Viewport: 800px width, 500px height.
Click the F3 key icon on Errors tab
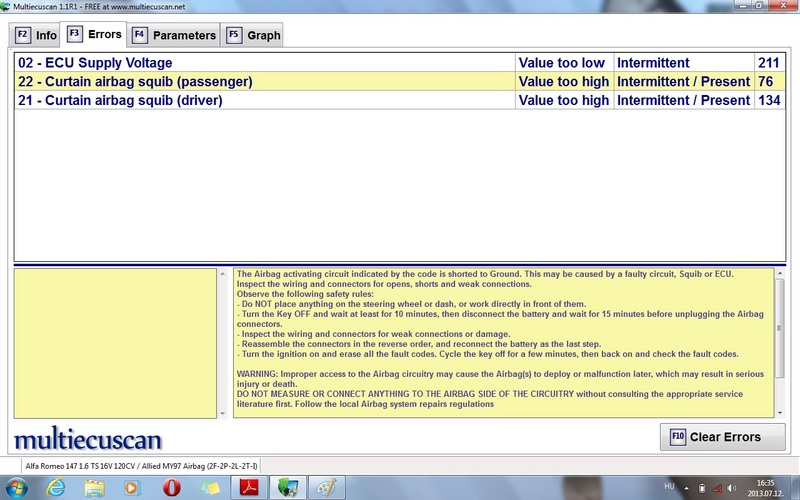[74, 34]
